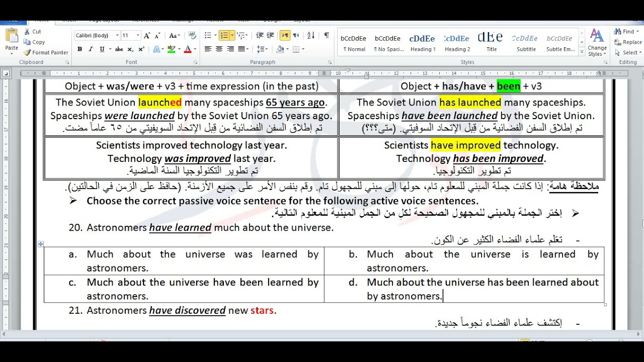
Task: Set right-to-left text direction
Action: [296, 36]
